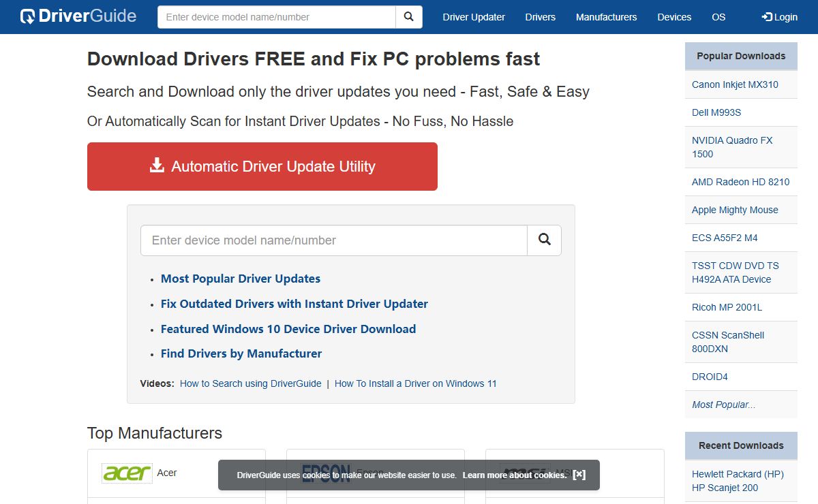818x504 pixels.
Task: Open NVIDIA Quadro FX 1500 download
Action: pyautogui.click(x=732, y=147)
